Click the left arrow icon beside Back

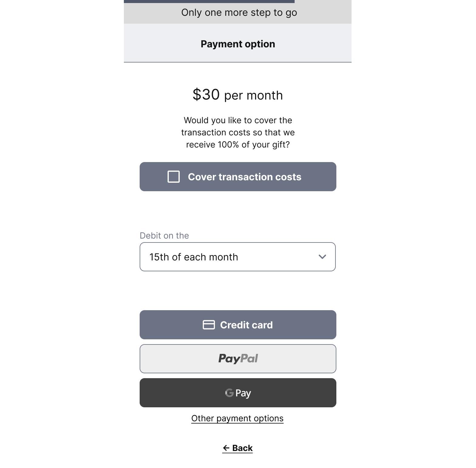pos(226,448)
